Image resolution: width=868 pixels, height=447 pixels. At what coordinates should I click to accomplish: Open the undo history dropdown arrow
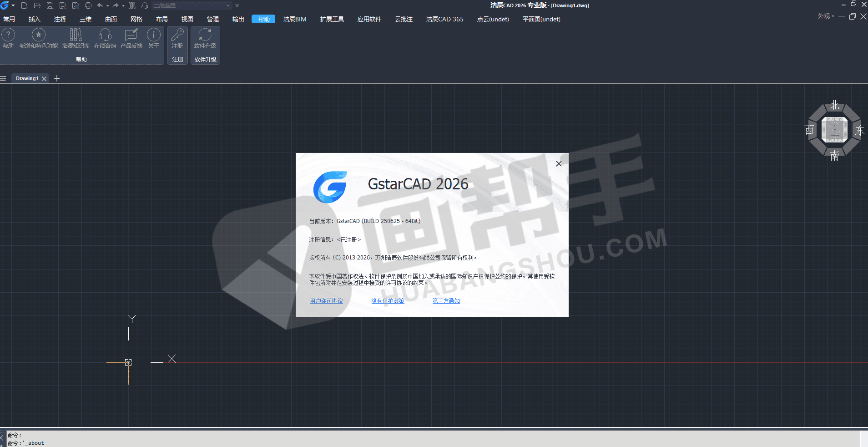[x=108, y=6]
